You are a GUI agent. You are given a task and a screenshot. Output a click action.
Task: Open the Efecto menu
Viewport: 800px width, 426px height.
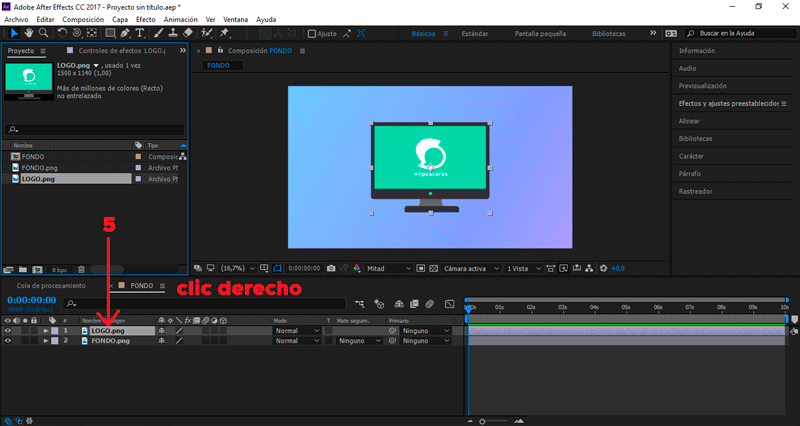click(146, 19)
